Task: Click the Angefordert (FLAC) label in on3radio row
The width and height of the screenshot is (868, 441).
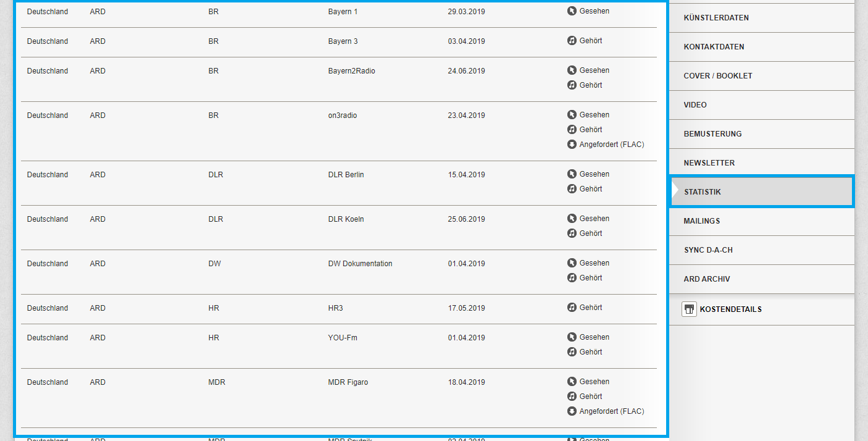Action: point(612,145)
